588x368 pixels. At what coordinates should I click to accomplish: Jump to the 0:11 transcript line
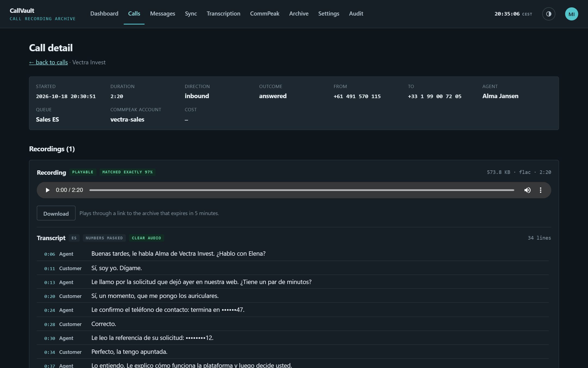(50, 269)
